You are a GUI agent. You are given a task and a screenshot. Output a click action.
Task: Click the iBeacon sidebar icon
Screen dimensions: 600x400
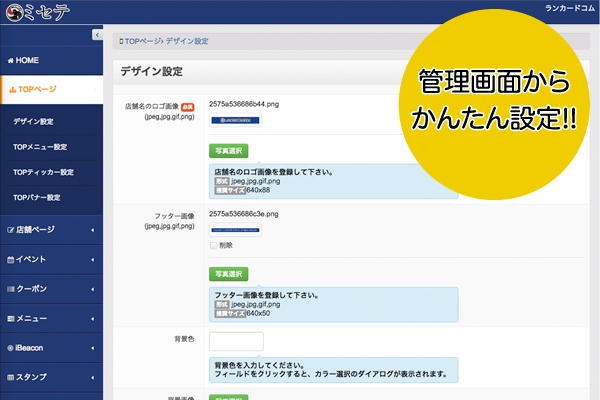10,348
